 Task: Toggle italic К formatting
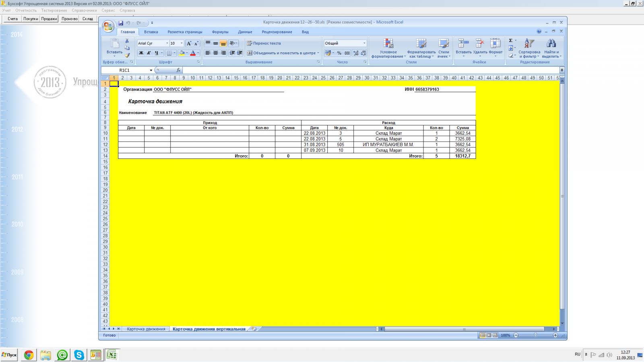point(149,53)
